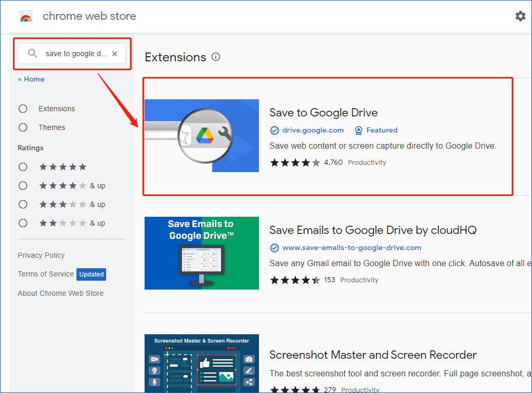532x393 pixels.
Task: Select the Themes radio button
Action: click(x=23, y=127)
